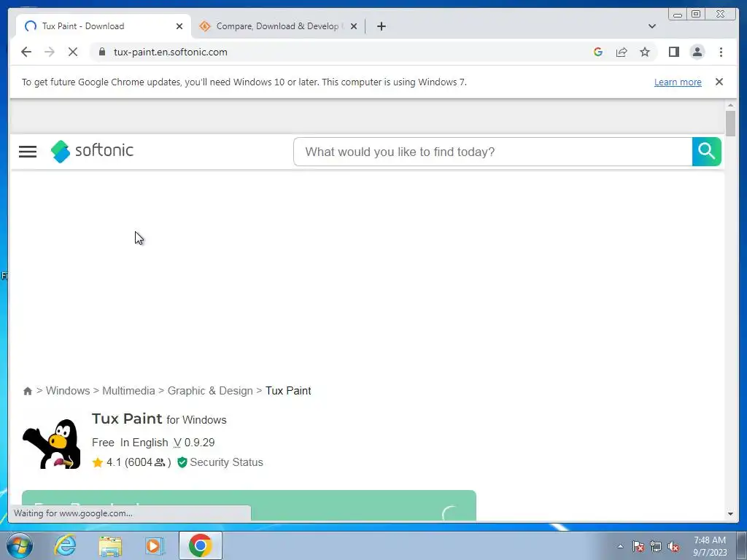Open Graphic & Design breadcrumb link
This screenshot has width=747, height=560.
coord(210,391)
